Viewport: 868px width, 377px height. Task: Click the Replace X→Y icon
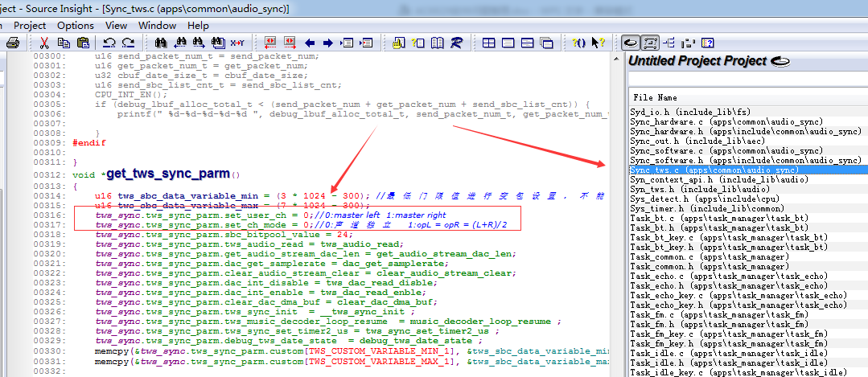click(x=237, y=43)
